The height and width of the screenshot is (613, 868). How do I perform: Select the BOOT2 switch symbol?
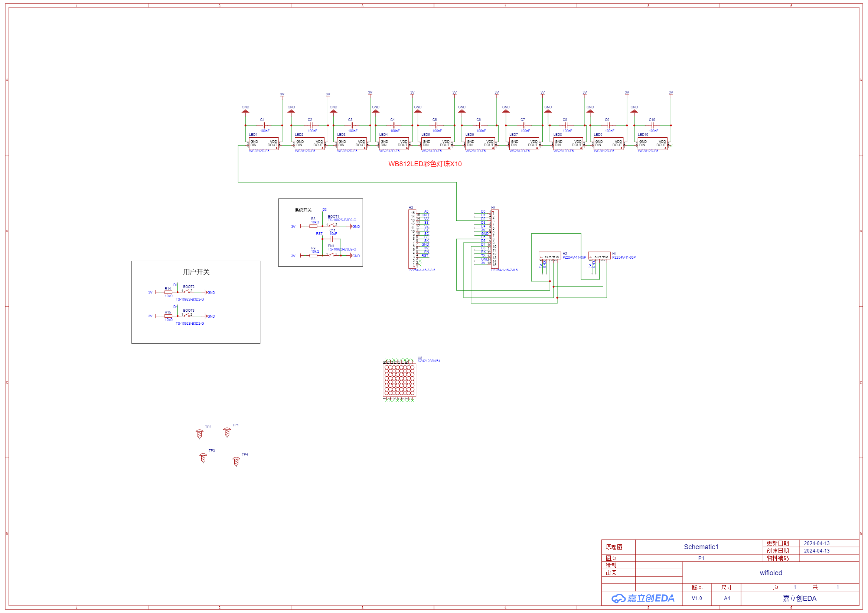(x=187, y=291)
